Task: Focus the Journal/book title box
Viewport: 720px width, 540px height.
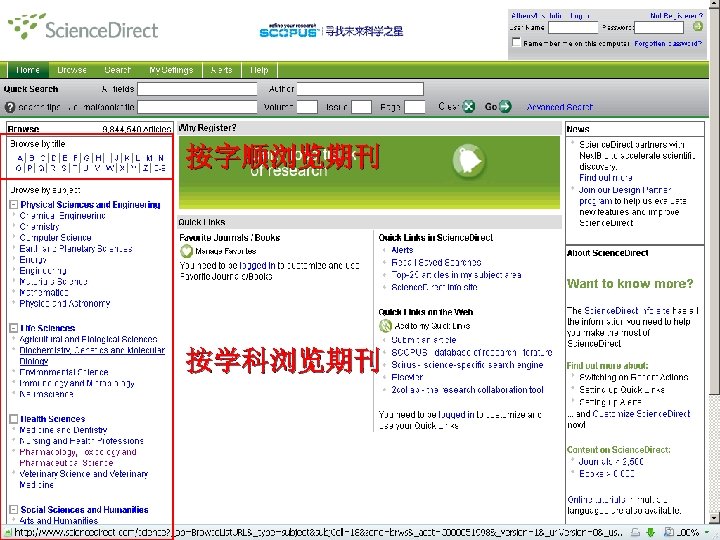Action: click(197, 107)
